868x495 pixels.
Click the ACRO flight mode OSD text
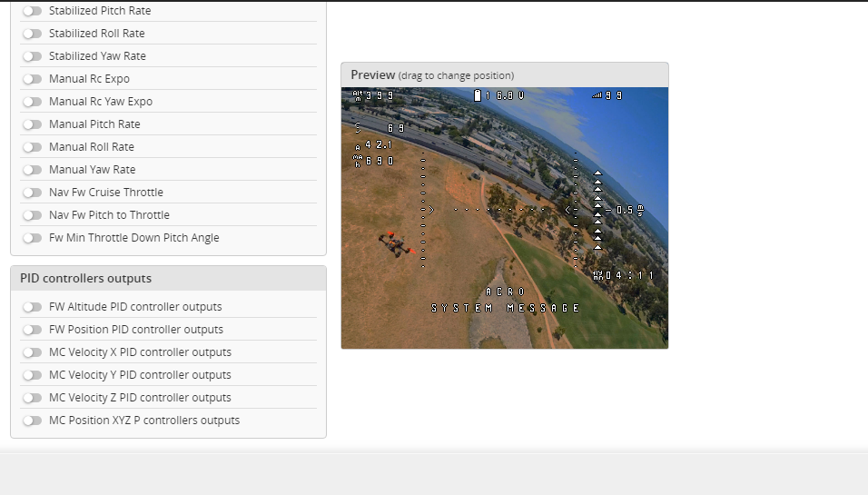click(505, 292)
